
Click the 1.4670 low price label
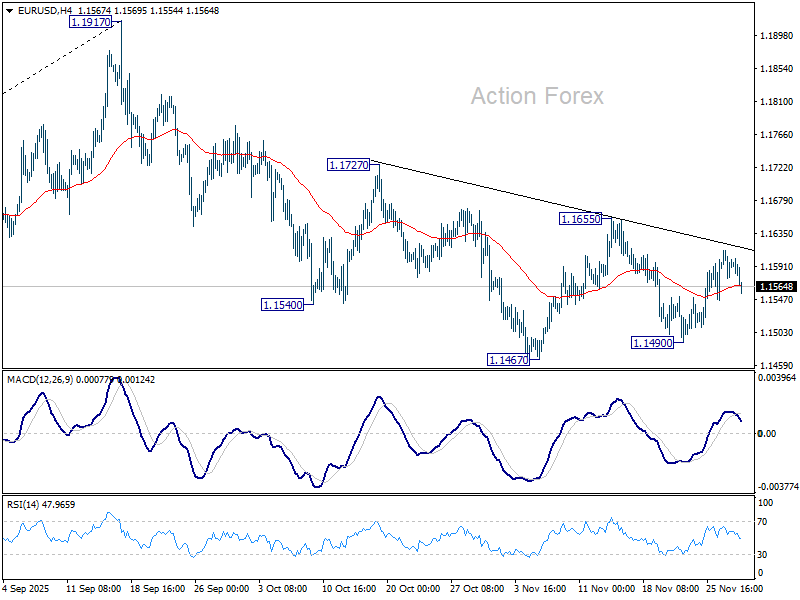pos(508,358)
